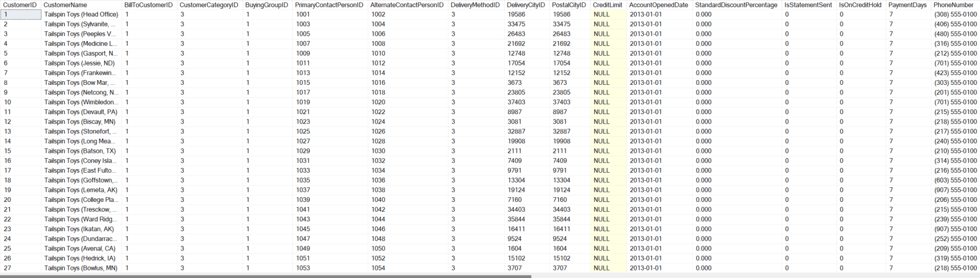Click the Tailspin Toys (Lemeta, AK) cell

[x=82, y=190]
